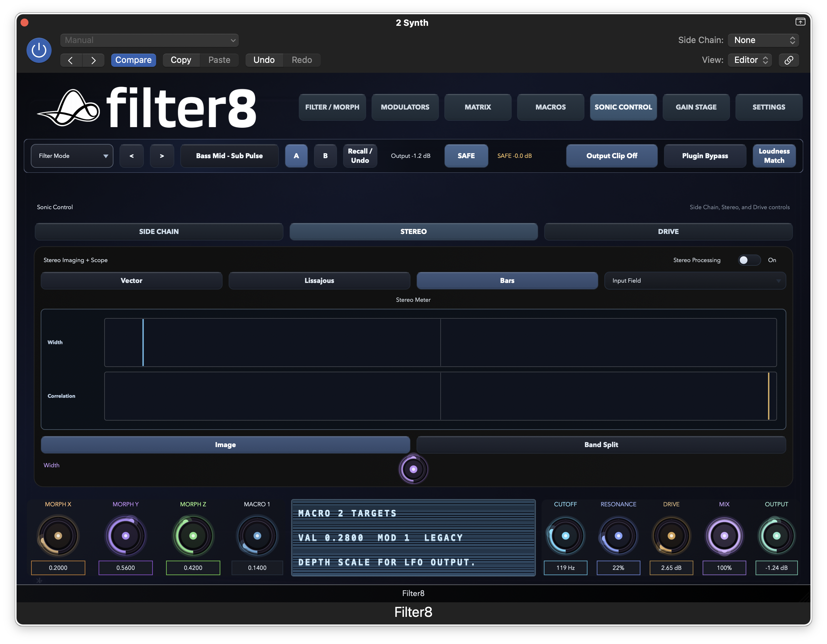This screenshot has height=644, width=827.
Task: Go to next preset with right chevron
Action: coord(93,60)
